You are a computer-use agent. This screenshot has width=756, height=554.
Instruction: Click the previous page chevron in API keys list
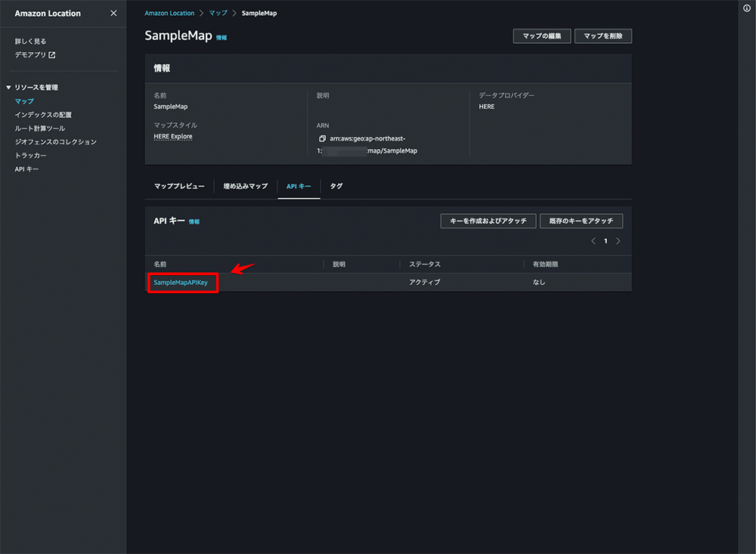(x=593, y=240)
